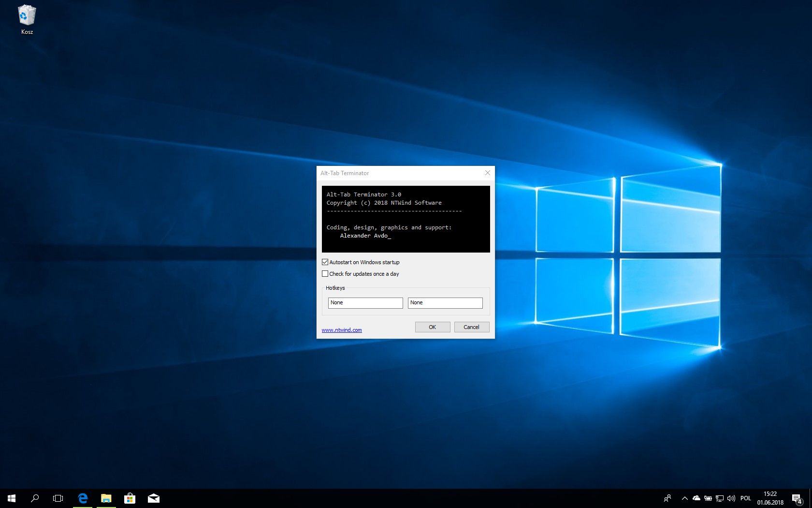The width and height of the screenshot is (812, 508).
Task: Open the www.ntwind.com link
Action: pos(342,330)
